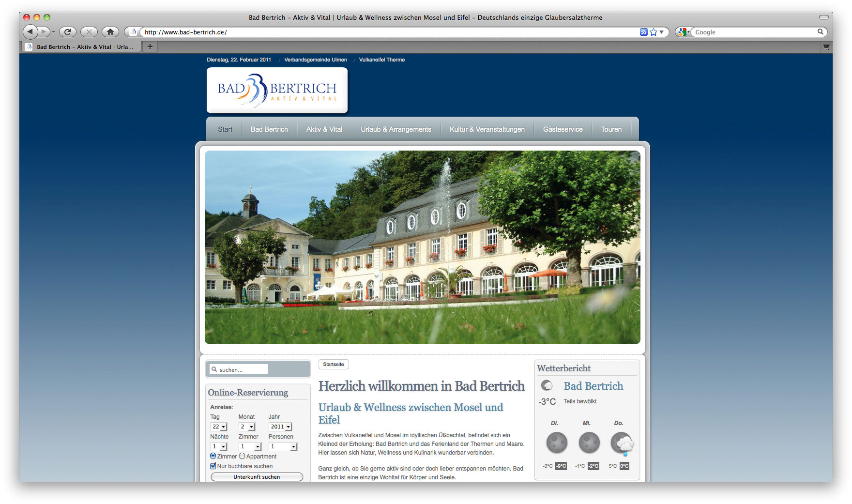Select the Zimmer radio button
Image resolution: width=852 pixels, height=504 pixels.
pyautogui.click(x=213, y=456)
